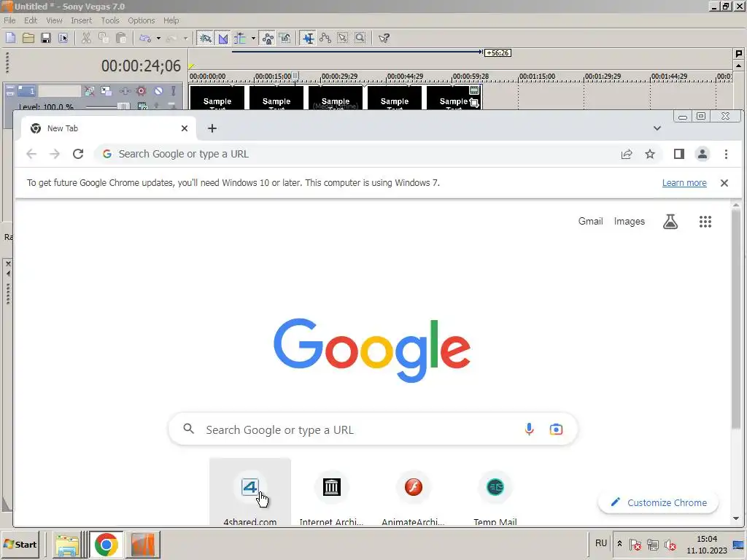Expand the Redo history dropdown arrow
The height and width of the screenshot is (560, 747).
(185, 38)
